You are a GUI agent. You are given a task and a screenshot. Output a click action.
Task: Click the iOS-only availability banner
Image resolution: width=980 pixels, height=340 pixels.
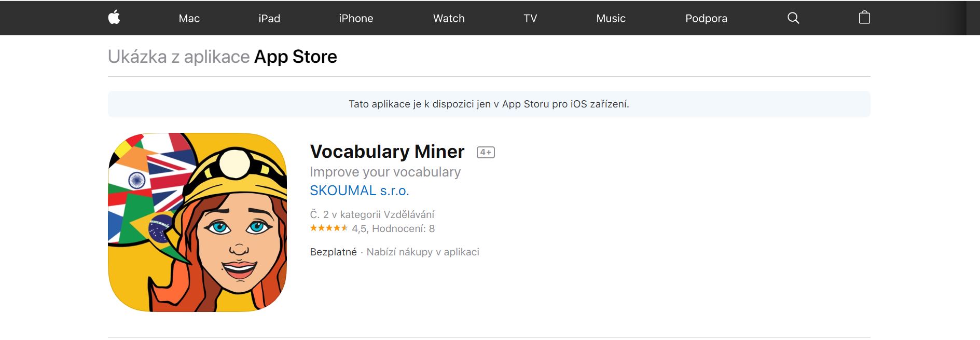coord(489,104)
